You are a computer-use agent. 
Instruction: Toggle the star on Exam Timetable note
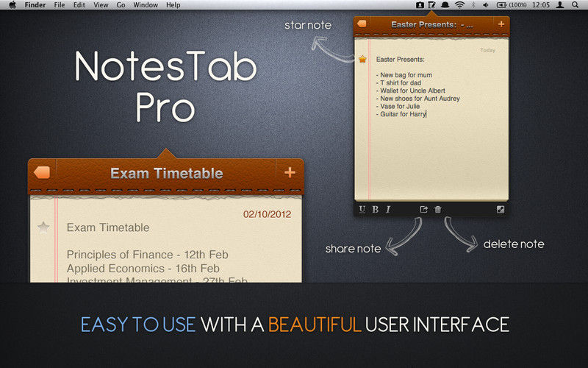[x=43, y=227]
